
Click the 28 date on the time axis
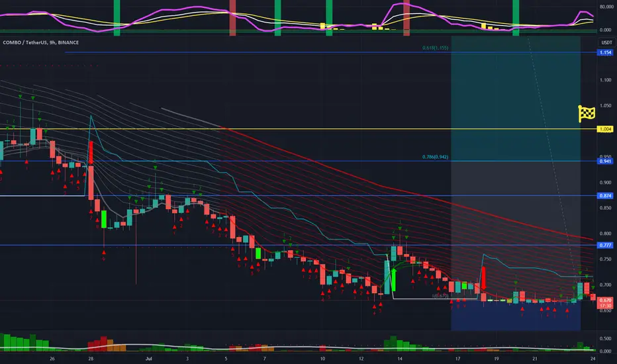pos(91,359)
